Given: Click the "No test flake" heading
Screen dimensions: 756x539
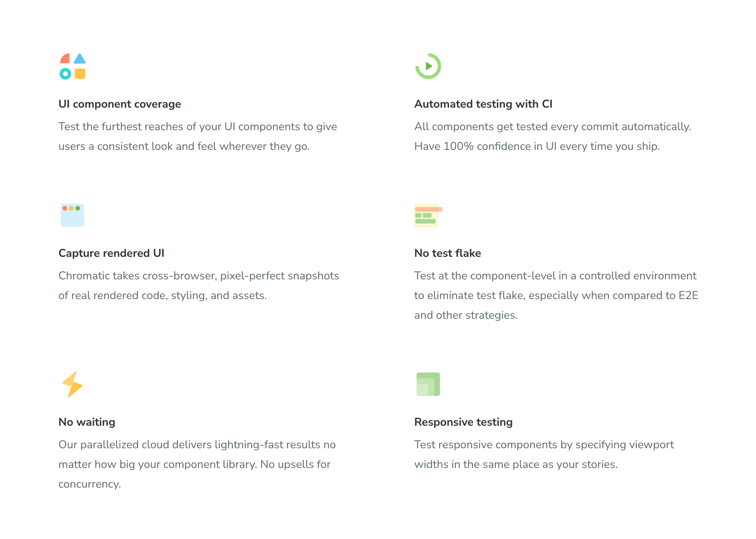Looking at the screenshot, I should coord(447,253).
